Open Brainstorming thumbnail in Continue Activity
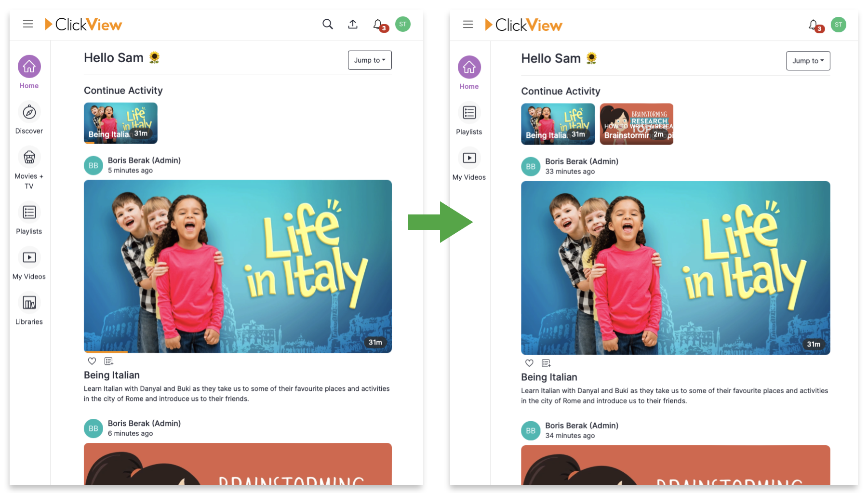Viewport: 868px width, 493px height. coord(637,124)
